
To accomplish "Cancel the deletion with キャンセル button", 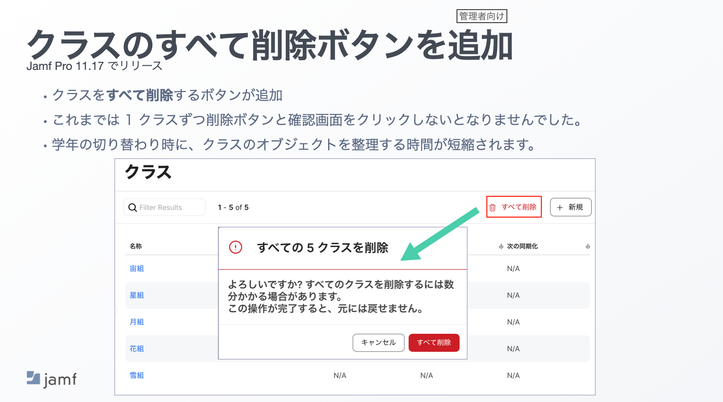I will pyautogui.click(x=379, y=343).
